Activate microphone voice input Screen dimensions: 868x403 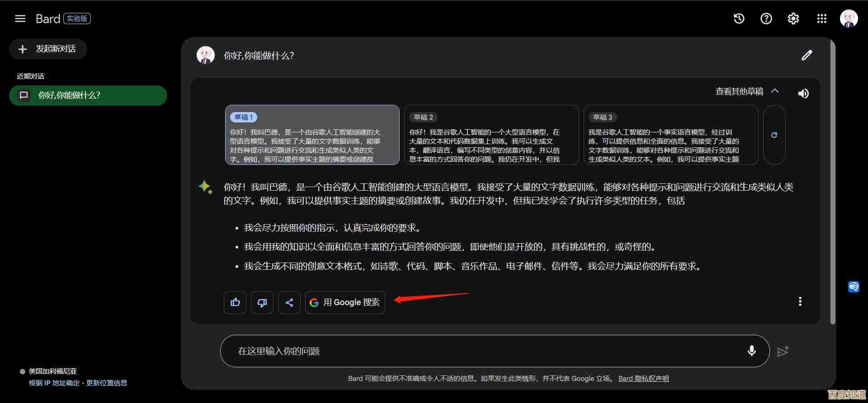[751, 351]
